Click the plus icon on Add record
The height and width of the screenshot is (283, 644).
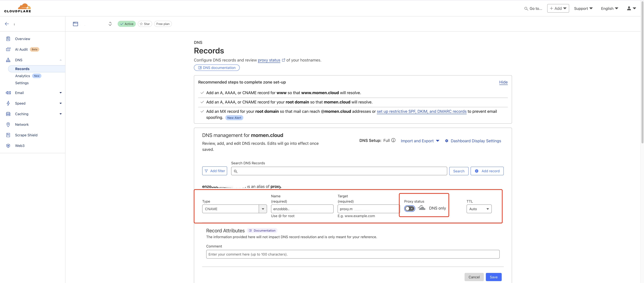click(477, 171)
